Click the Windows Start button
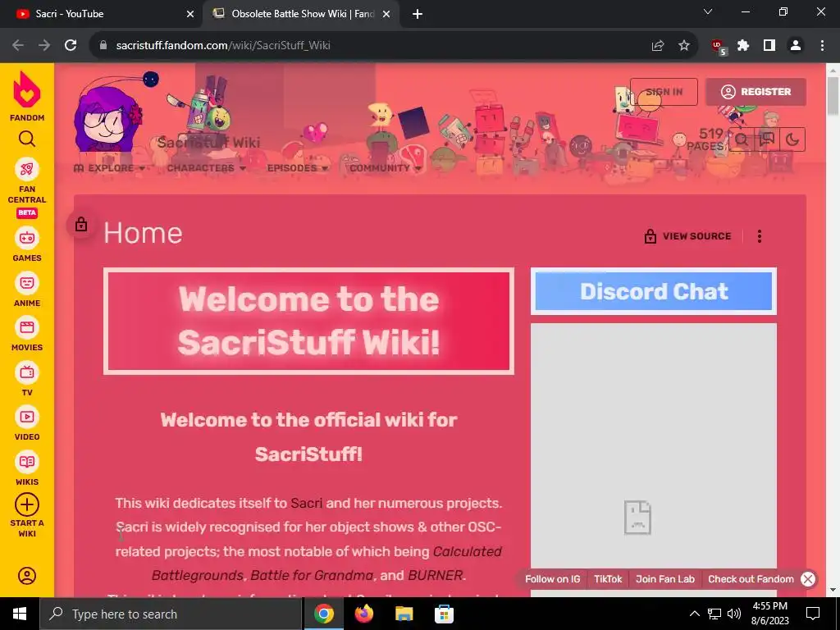840x630 pixels. click(x=20, y=614)
